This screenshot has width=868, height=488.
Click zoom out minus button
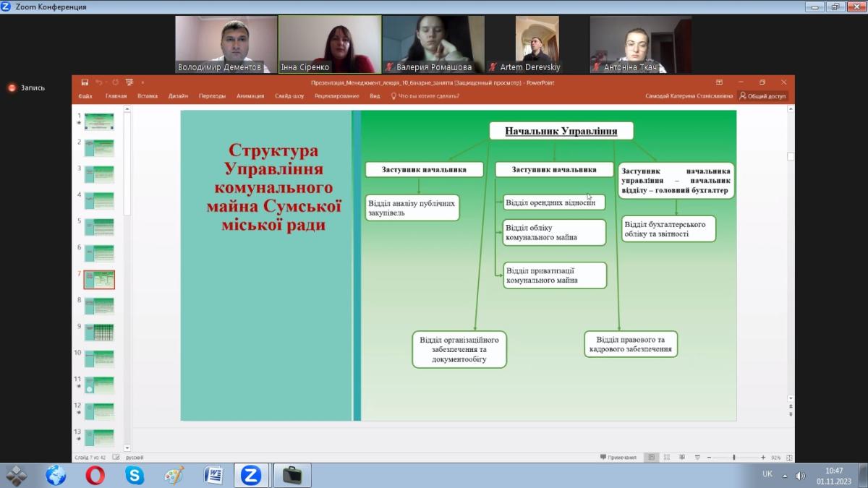click(x=710, y=458)
